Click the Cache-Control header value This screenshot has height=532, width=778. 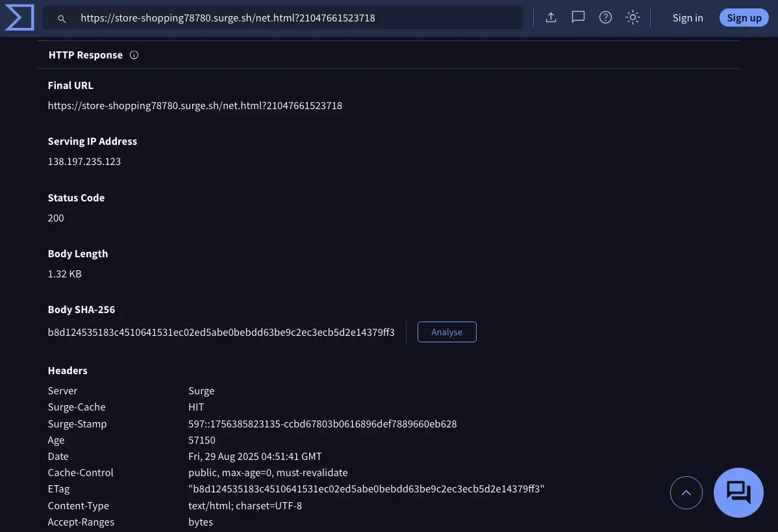click(268, 472)
